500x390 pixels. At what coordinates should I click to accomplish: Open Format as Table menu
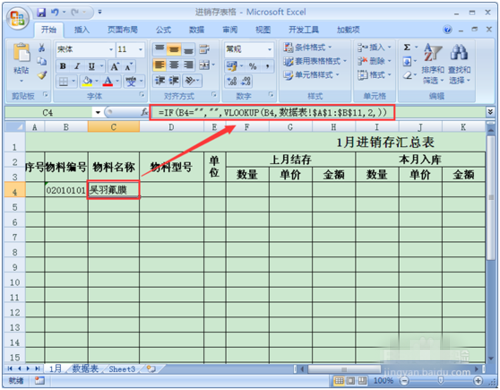point(315,61)
